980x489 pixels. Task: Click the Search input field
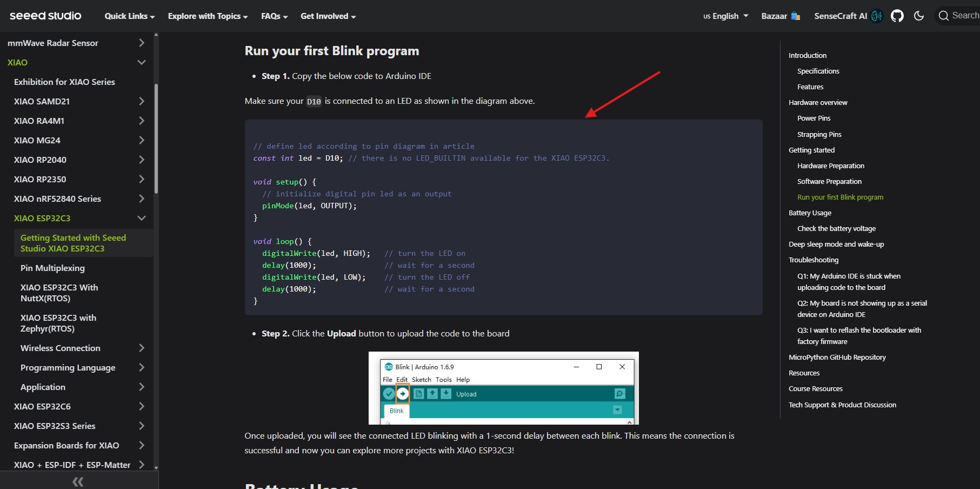957,16
